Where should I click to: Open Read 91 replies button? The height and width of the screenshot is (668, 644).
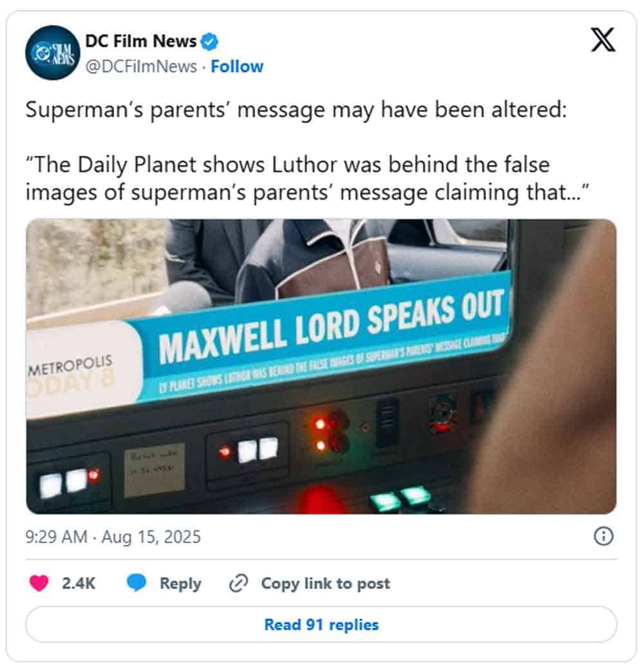tap(321, 625)
